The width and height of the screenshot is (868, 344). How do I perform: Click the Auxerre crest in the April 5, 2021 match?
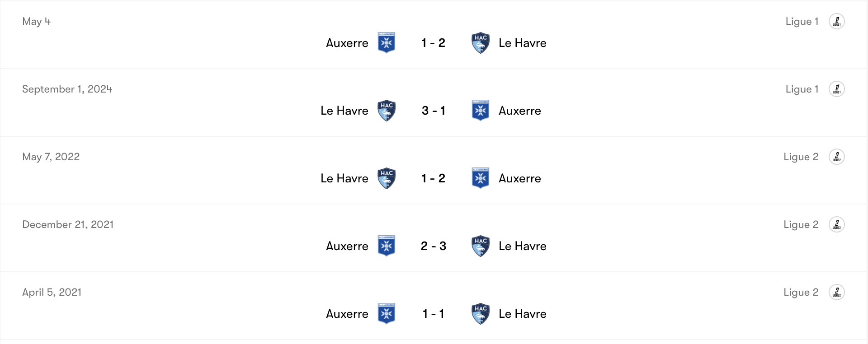(387, 313)
